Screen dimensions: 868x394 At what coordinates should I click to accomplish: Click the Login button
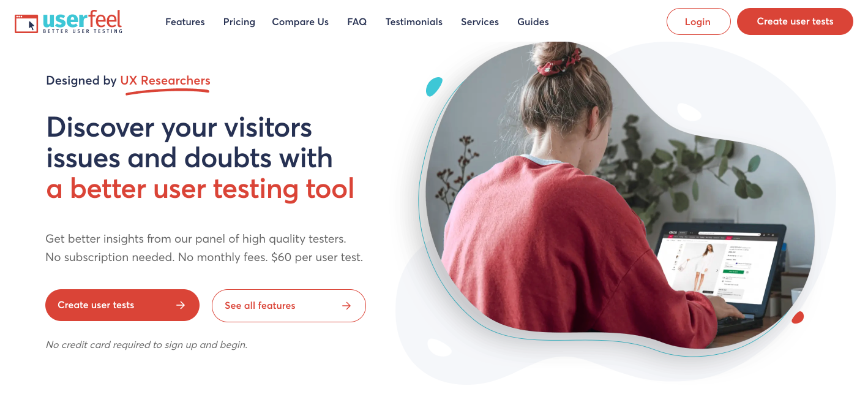[x=698, y=21]
